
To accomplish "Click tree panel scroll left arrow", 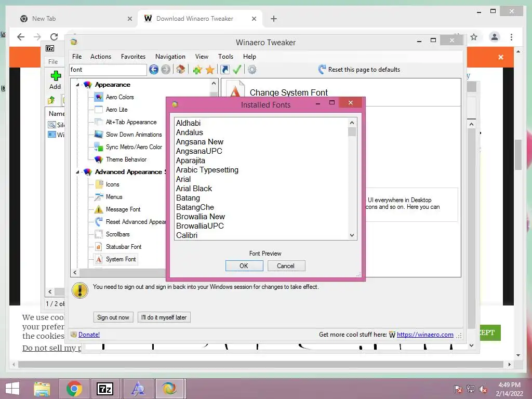I will coord(75,272).
